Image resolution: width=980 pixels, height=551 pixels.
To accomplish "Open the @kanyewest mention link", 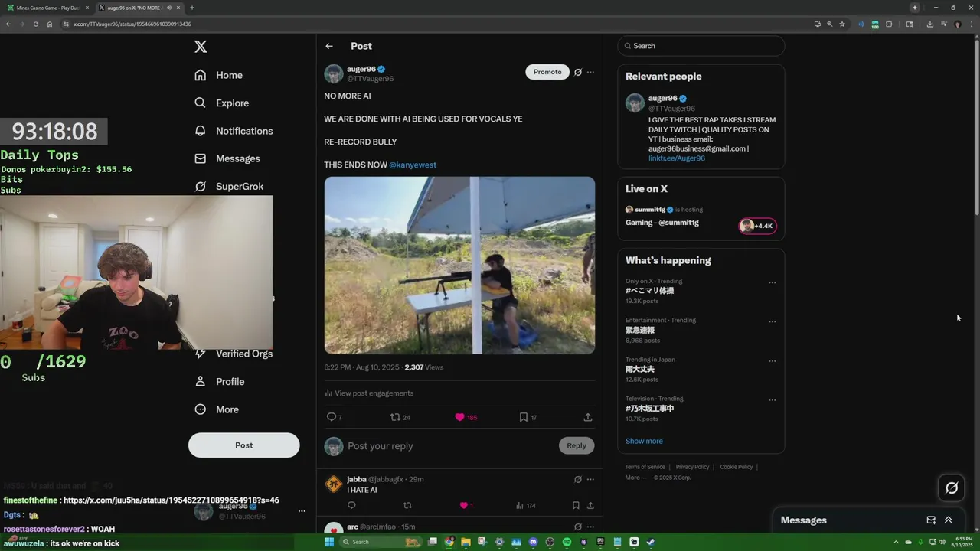I will 413,165.
